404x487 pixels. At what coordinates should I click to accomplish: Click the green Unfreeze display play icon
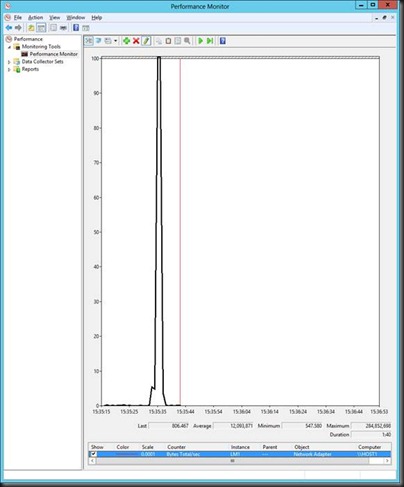[x=200, y=41]
